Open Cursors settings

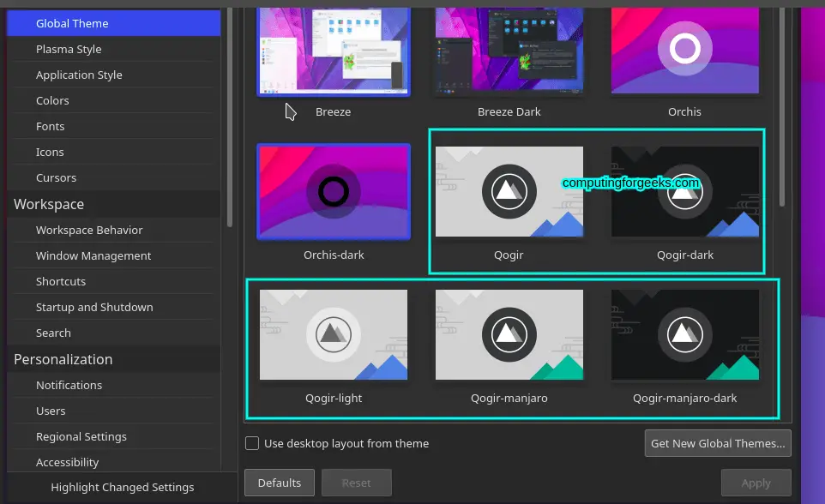point(114,177)
